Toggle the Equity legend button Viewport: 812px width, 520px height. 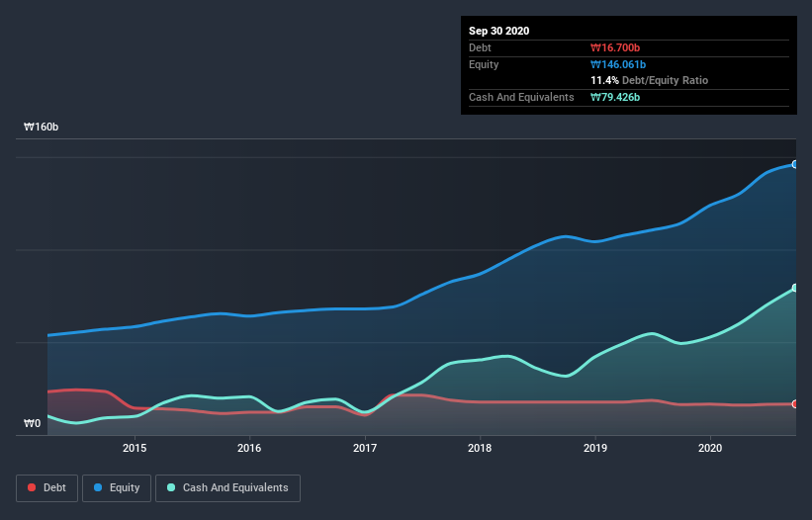[117, 488]
